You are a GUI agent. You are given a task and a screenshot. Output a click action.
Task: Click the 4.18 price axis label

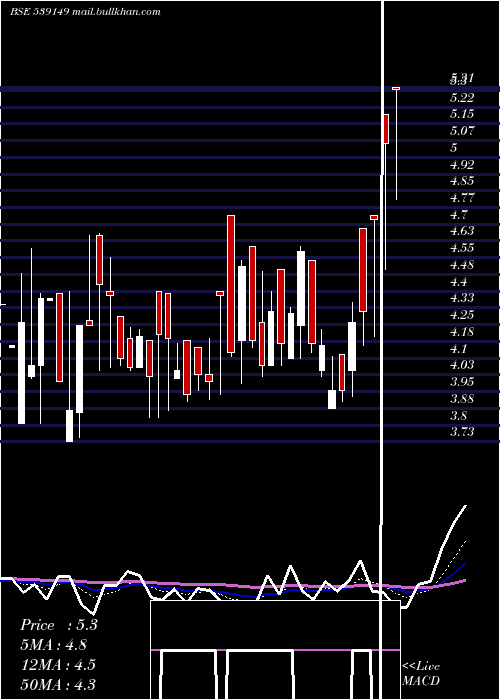click(x=462, y=332)
